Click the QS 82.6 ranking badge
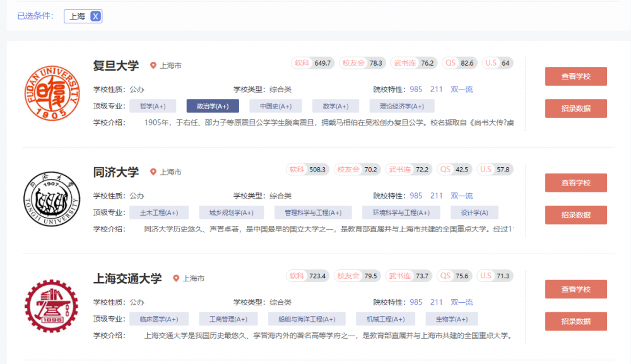631x364 pixels. (x=459, y=63)
